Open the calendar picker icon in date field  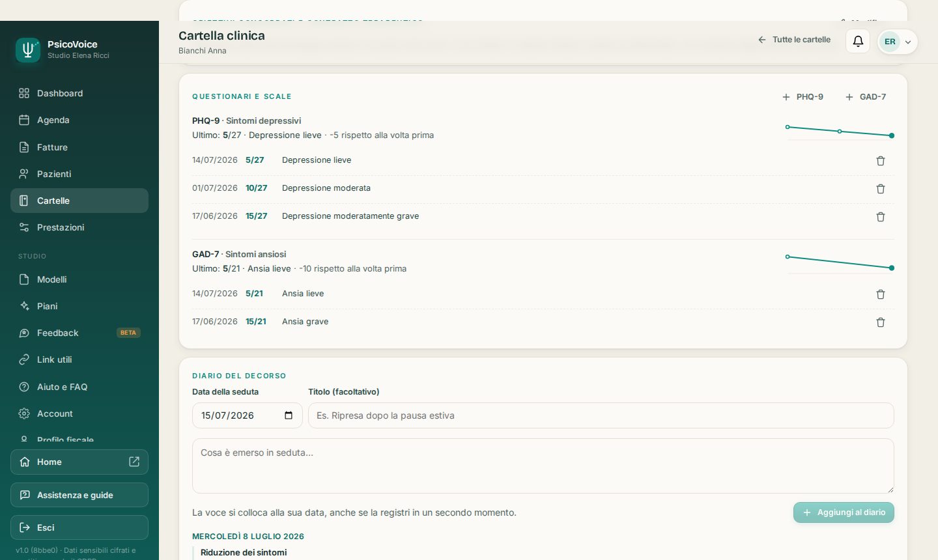point(289,415)
